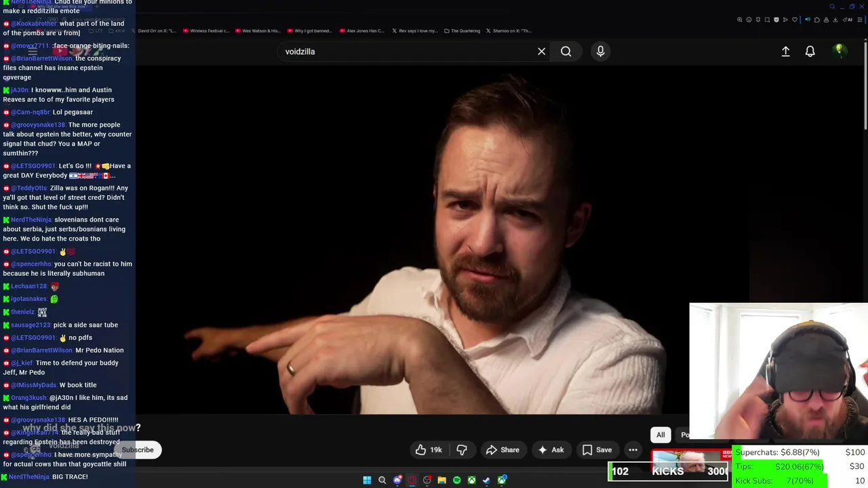Open YouTube notifications bell
The height and width of the screenshot is (488, 868).
click(x=810, y=52)
